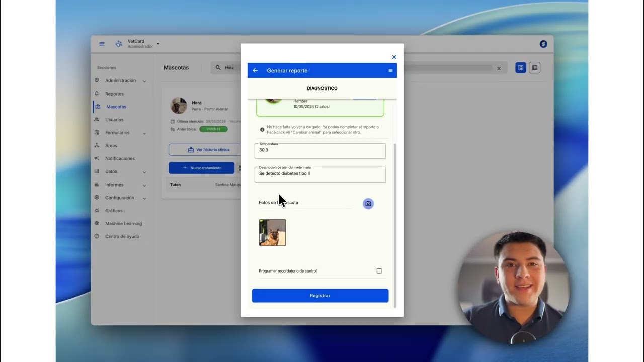
Task: Expand the Configuración section chevron
Action: [144, 198]
